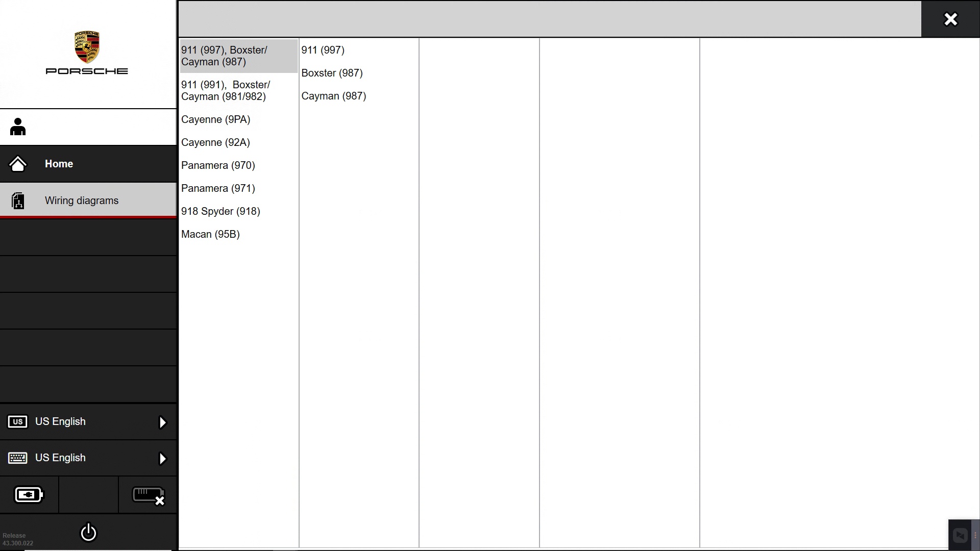980x551 pixels.
Task: Click the Wiring diagrams document icon
Action: pyautogui.click(x=18, y=201)
